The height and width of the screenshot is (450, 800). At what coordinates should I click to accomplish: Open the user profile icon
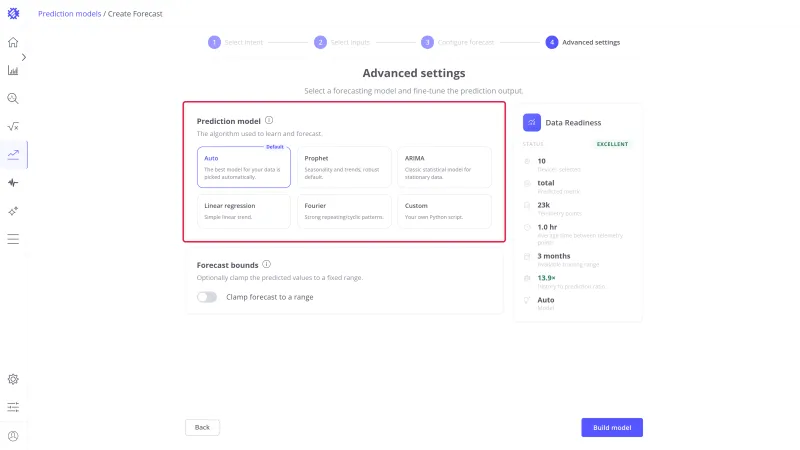point(13,436)
